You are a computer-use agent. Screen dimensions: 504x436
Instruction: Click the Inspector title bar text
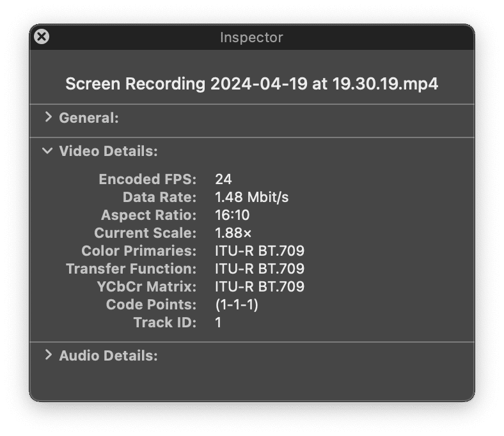pos(251,37)
